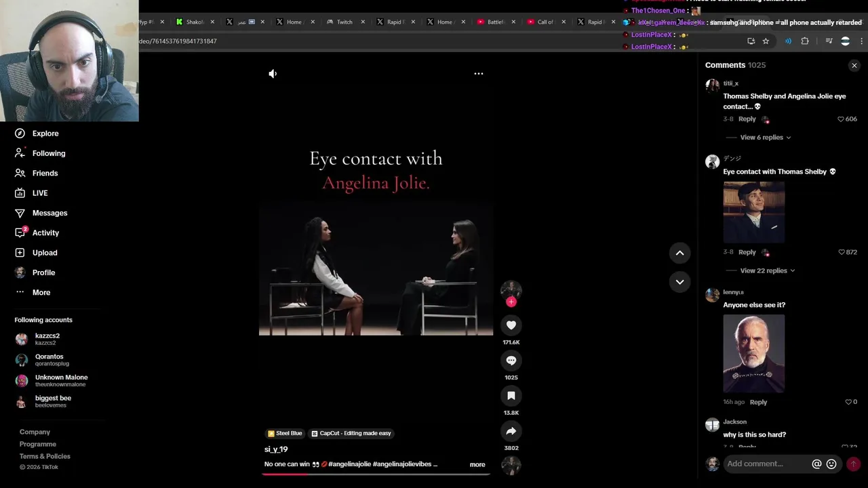Screen dimensions: 868x488
Task: Open the Steel Blue effect tag
Action: coord(285,433)
